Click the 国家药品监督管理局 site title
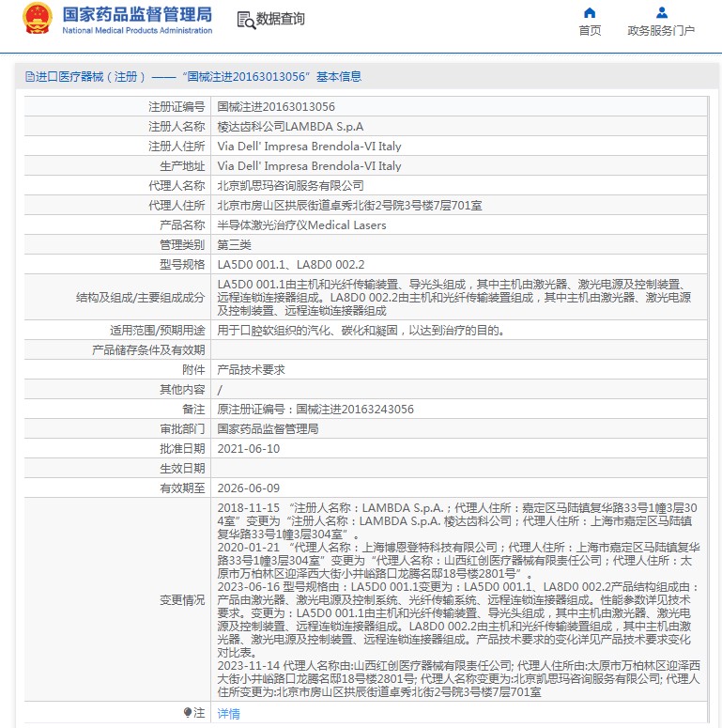Screen dimensions: 722x728 [x=136, y=15]
